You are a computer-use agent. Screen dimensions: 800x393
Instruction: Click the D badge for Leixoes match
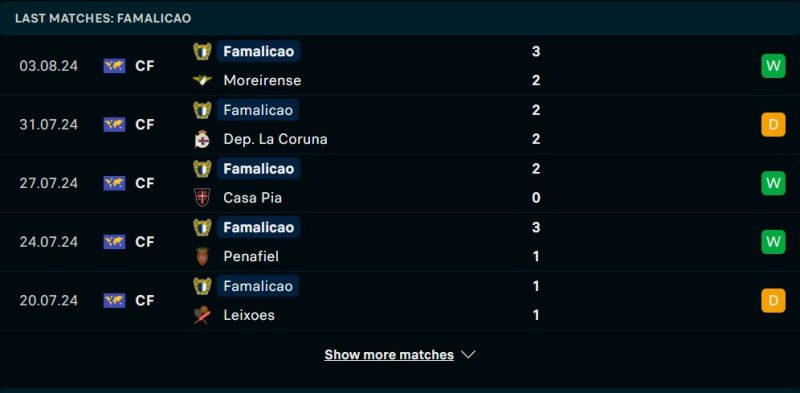click(x=773, y=300)
